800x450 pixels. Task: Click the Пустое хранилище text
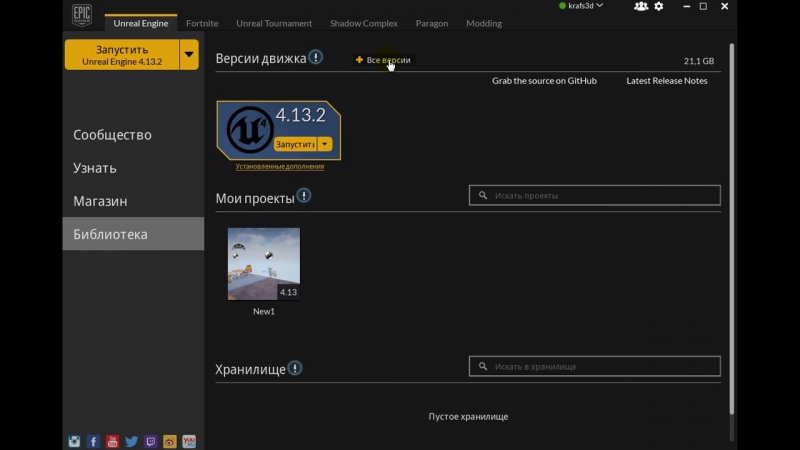point(468,417)
